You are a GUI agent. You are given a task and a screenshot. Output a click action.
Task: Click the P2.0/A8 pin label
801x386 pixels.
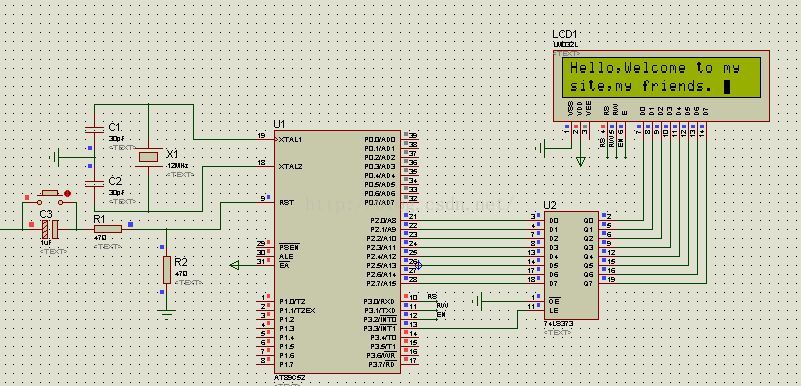point(382,220)
